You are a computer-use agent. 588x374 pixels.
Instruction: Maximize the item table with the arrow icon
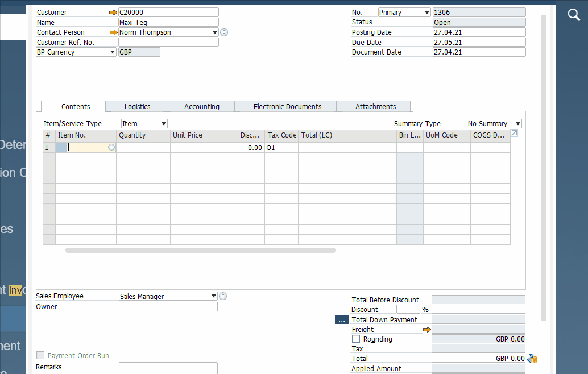514,132
